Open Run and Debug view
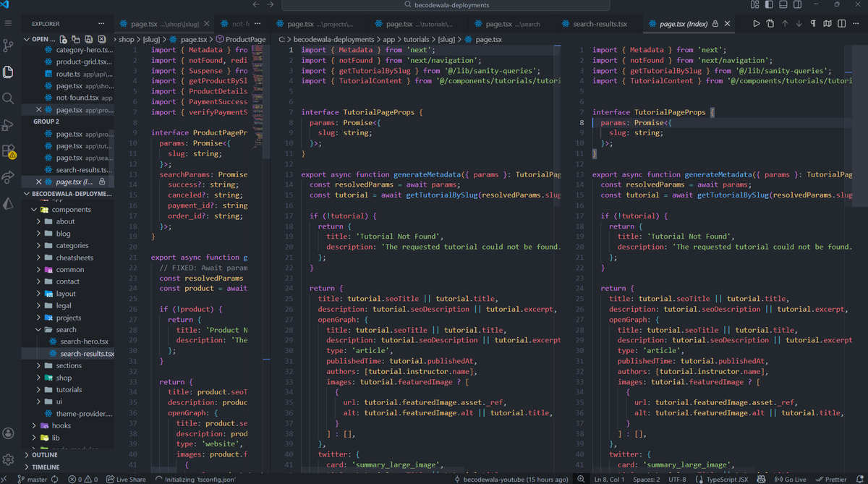The width and height of the screenshot is (868, 484). (9, 125)
